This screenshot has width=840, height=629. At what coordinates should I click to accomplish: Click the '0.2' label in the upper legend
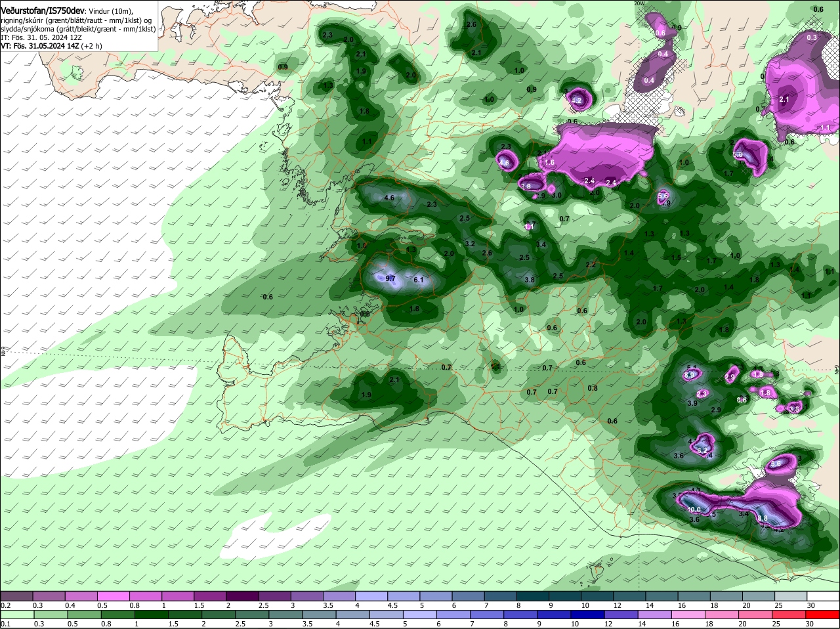coord(5,605)
